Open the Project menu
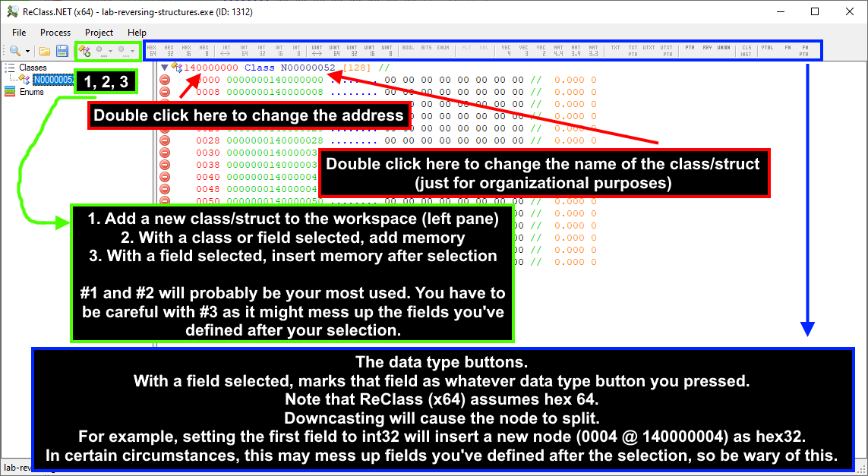Image resolution: width=868 pixels, height=476 pixels. [99, 32]
